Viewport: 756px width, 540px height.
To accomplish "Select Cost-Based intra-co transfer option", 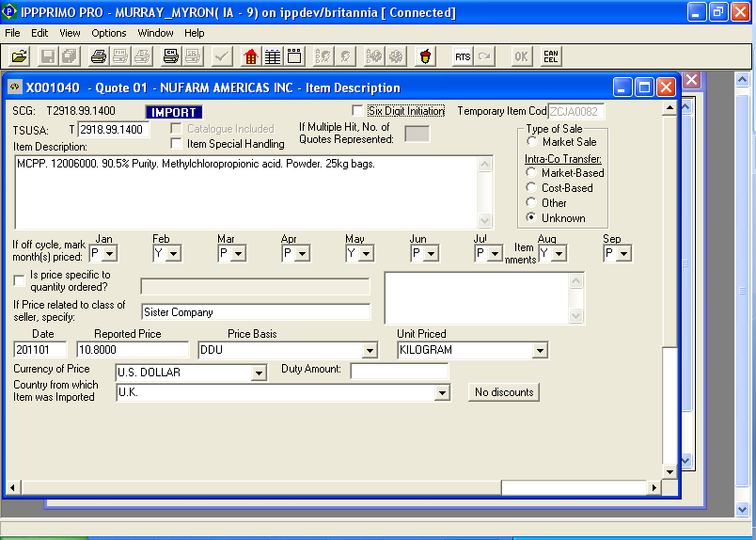I will pyautogui.click(x=531, y=187).
